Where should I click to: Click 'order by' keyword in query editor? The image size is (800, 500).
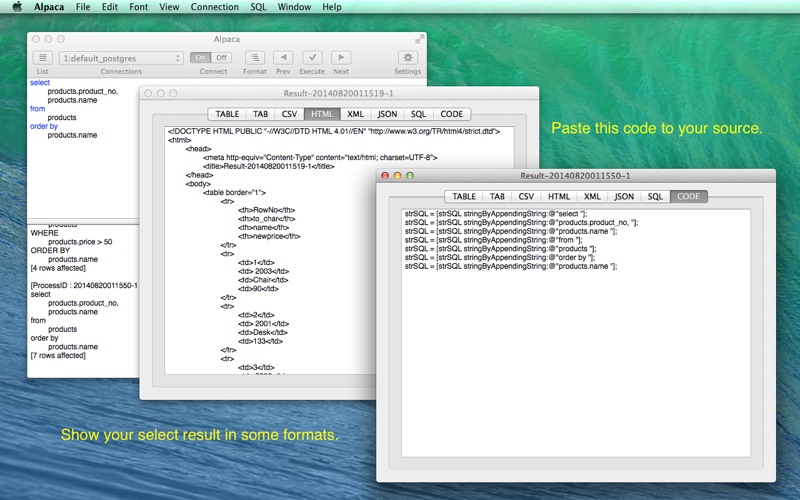(x=44, y=126)
